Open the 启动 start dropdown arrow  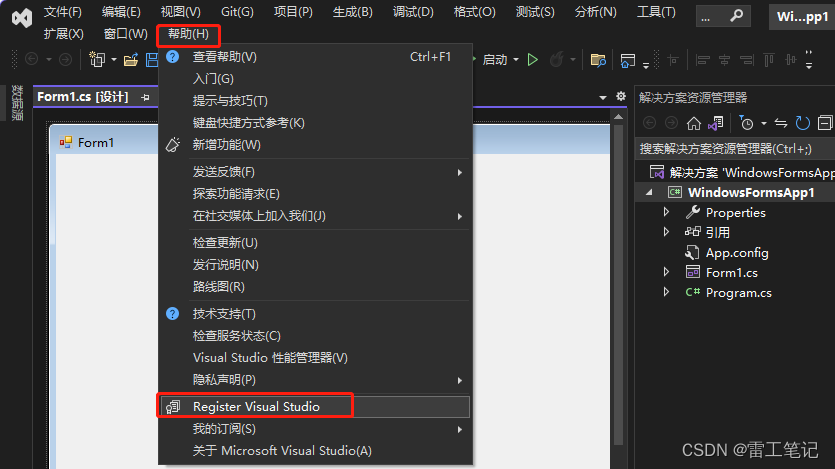pos(516,60)
